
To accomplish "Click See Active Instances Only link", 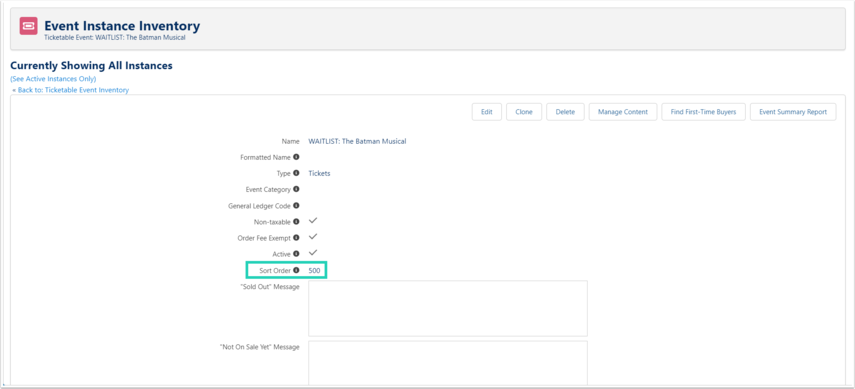I will [x=53, y=79].
